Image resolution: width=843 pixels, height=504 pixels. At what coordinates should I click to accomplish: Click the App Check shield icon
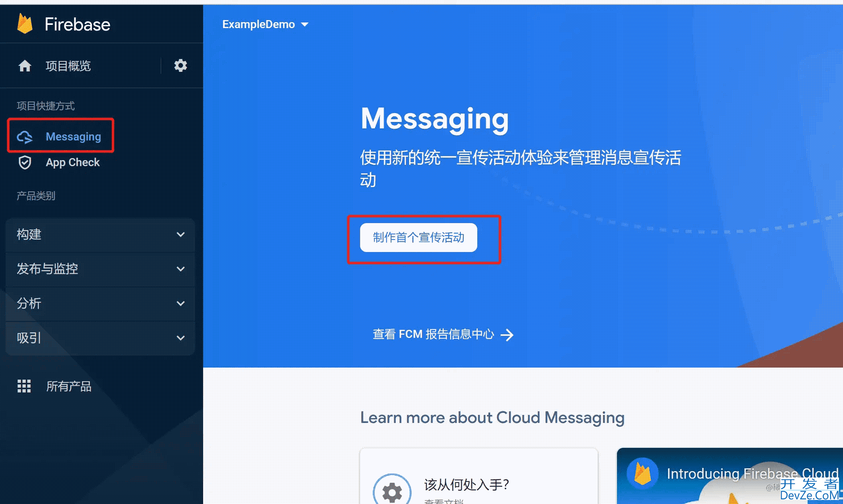pyautogui.click(x=24, y=162)
